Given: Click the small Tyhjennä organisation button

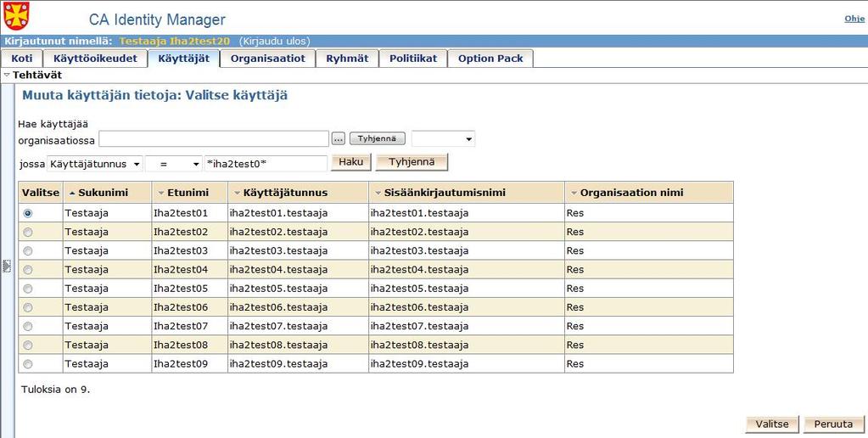Looking at the screenshot, I should tap(377, 138).
